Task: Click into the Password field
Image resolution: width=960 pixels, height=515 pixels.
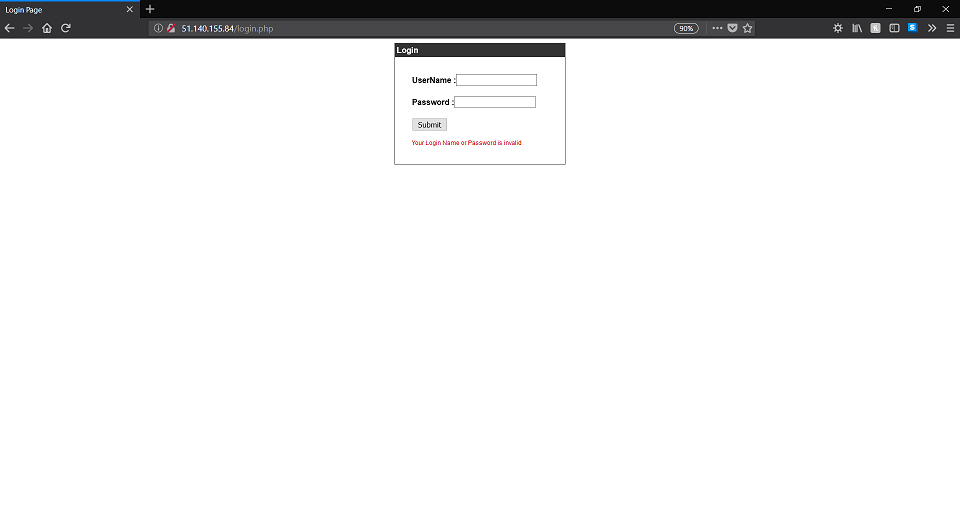Action: click(495, 102)
